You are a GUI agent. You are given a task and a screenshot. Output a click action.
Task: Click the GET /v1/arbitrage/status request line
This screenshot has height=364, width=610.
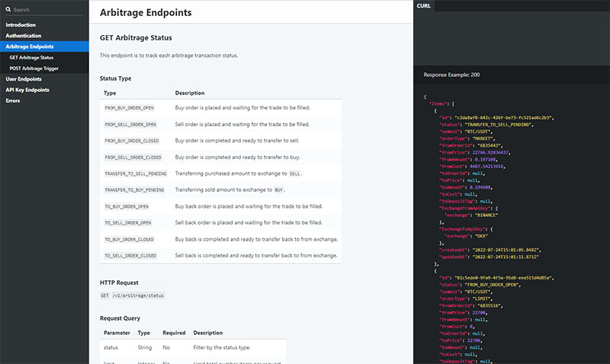click(132, 295)
